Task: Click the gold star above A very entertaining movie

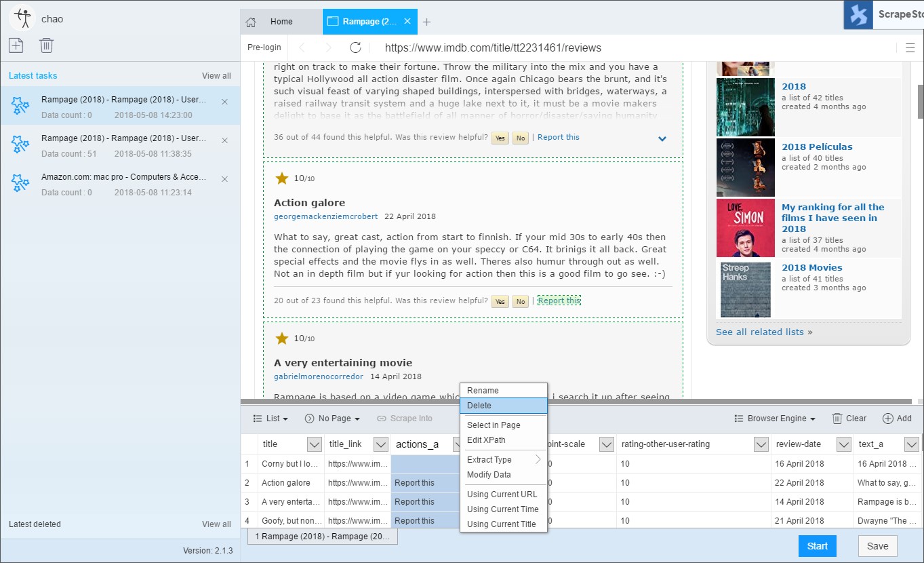Action: [x=282, y=338]
